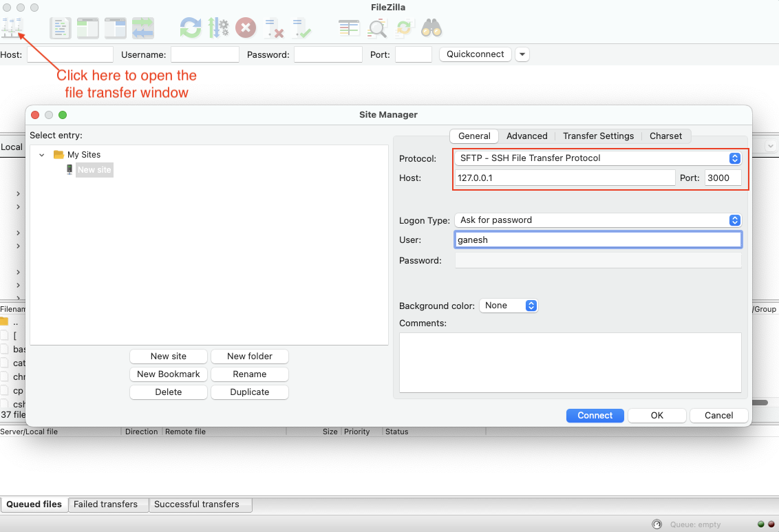Click the queue status indicator icon
The width and height of the screenshot is (779, 532).
657,524
